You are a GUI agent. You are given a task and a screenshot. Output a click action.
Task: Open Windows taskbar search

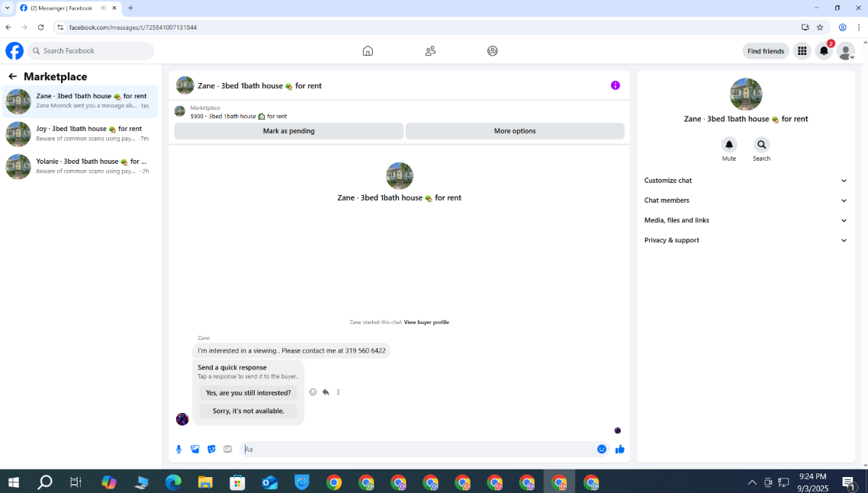pyautogui.click(x=44, y=482)
